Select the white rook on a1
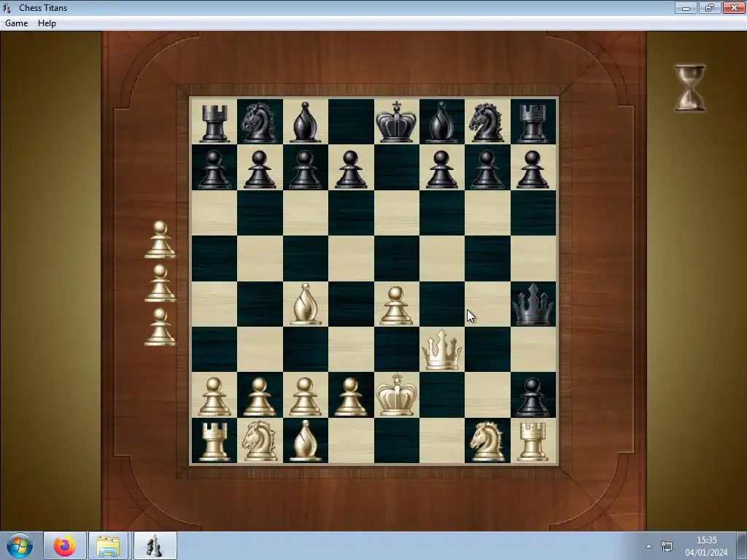 click(x=214, y=442)
